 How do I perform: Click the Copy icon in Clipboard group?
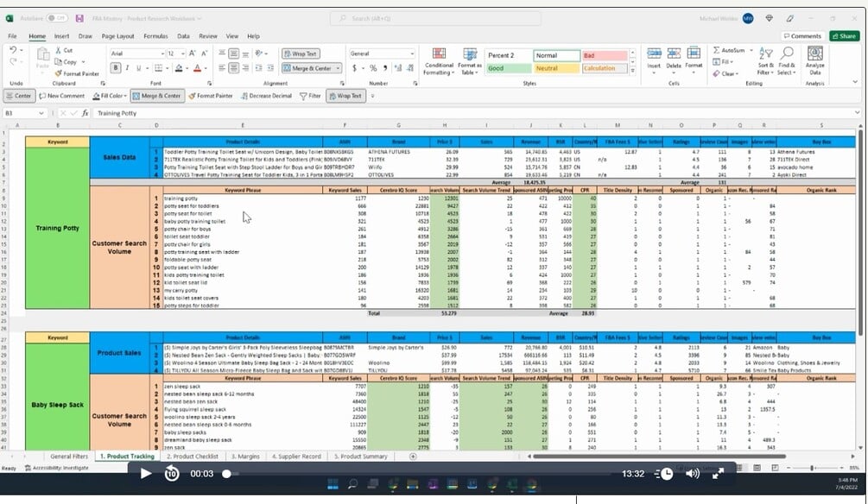coord(59,62)
